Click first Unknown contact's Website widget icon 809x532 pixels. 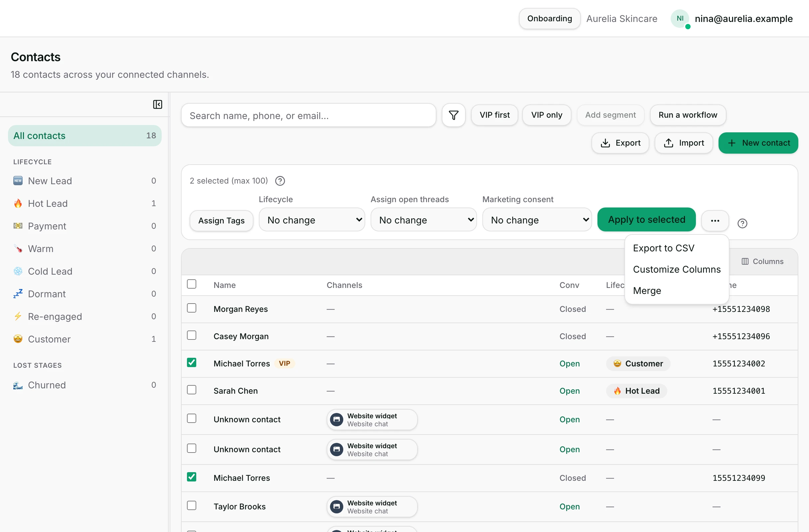(x=337, y=419)
